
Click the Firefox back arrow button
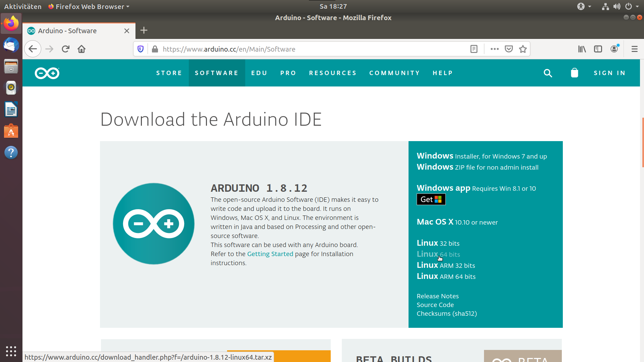[33, 49]
